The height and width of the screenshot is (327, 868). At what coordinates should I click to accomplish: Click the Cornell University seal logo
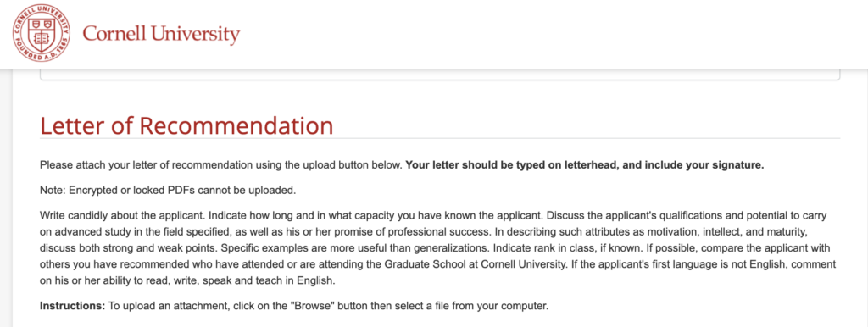[42, 35]
